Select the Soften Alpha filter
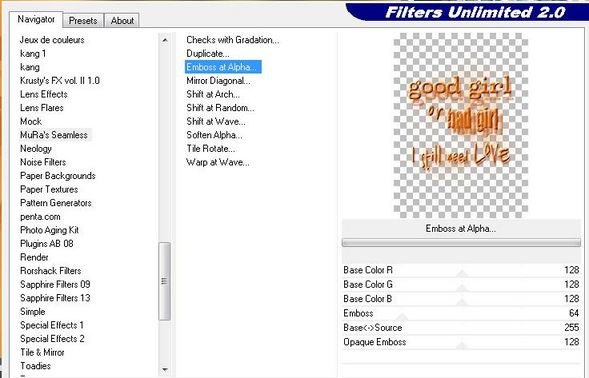The width and height of the screenshot is (589, 378). 214,135
